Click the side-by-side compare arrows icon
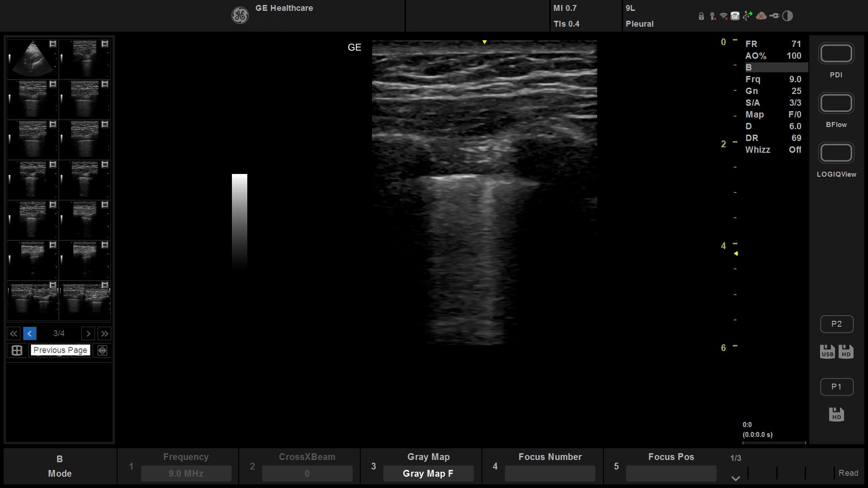 click(x=102, y=351)
